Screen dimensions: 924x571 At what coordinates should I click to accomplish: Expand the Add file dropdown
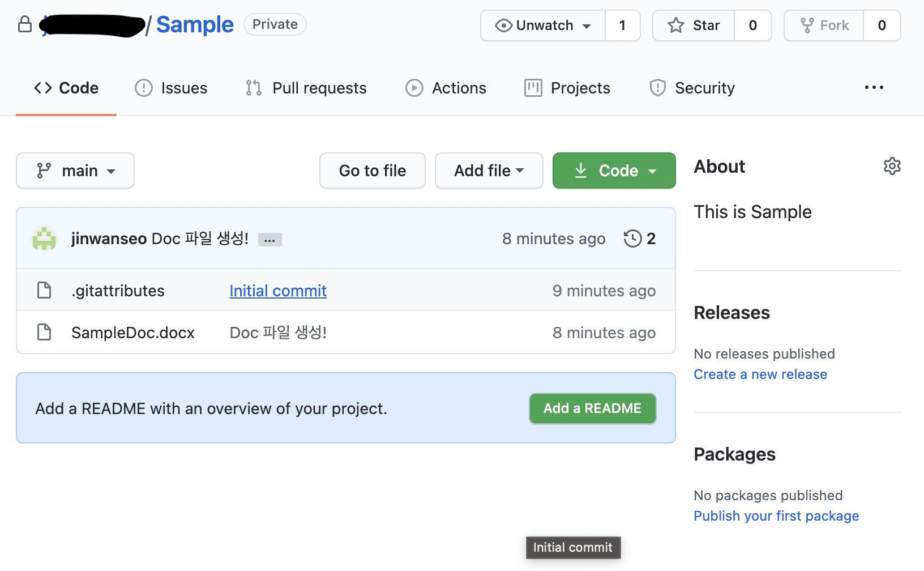coord(489,171)
